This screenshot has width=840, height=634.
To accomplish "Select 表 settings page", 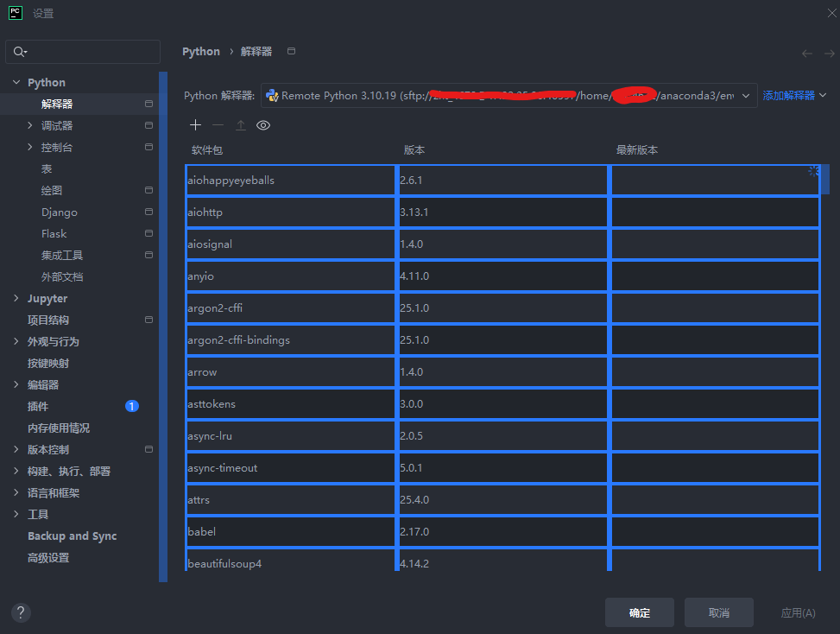I will 47,168.
